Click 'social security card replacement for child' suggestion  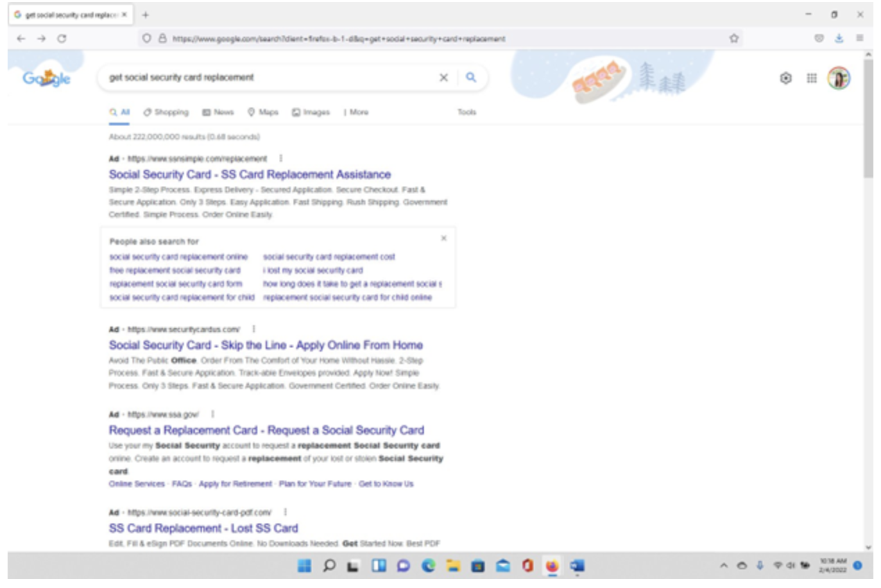(182, 297)
